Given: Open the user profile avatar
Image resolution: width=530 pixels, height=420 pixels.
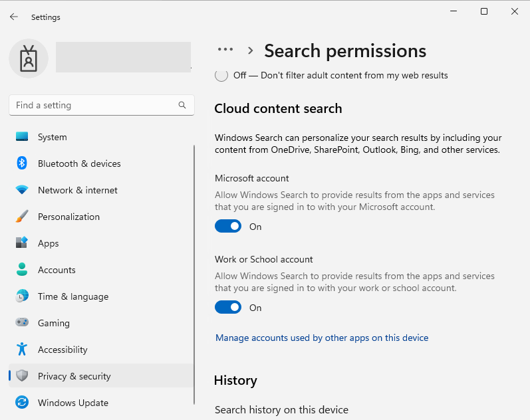Looking at the screenshot, I should 29,58.
